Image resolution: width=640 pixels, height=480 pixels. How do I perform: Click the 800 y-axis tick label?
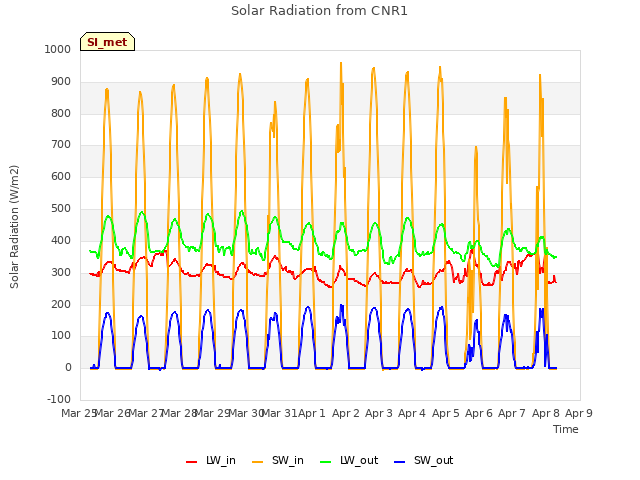coord(61,113)
